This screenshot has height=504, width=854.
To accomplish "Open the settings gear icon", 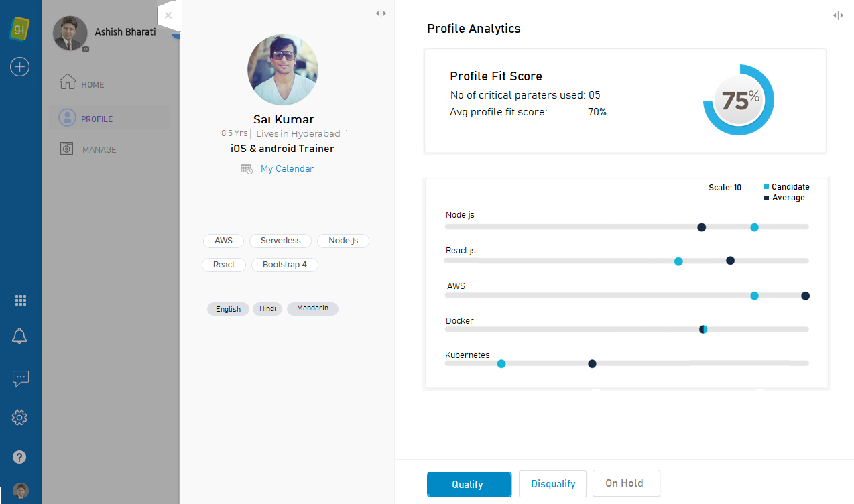I will tap(19, 417).
